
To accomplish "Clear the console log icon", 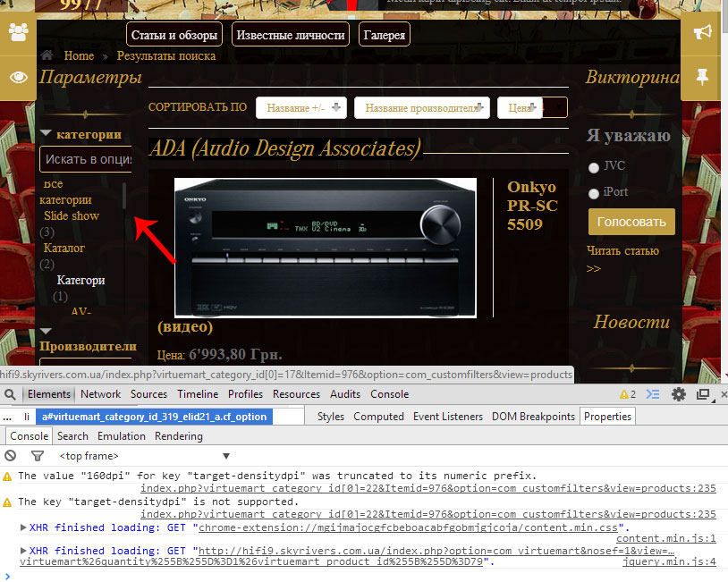I will 10,456.
